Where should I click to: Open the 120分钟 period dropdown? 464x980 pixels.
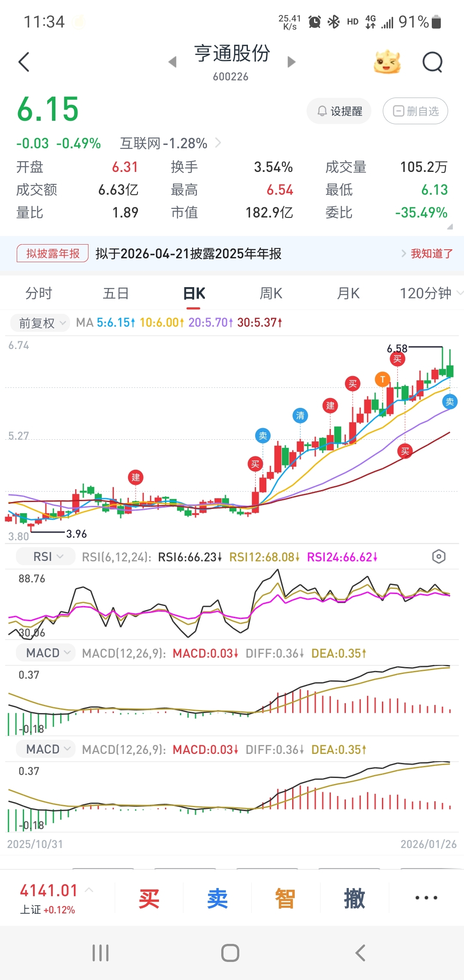[x=431, y=293]
